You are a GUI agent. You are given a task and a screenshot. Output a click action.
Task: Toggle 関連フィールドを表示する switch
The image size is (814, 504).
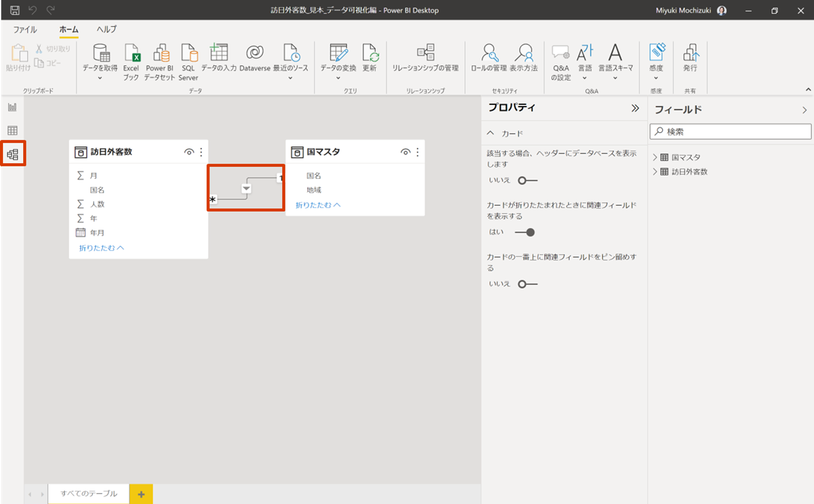(x=525, y=232)
